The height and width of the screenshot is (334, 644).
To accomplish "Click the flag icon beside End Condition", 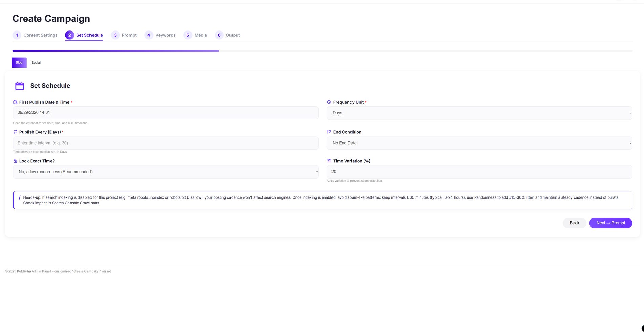I will tap(329, 132).
